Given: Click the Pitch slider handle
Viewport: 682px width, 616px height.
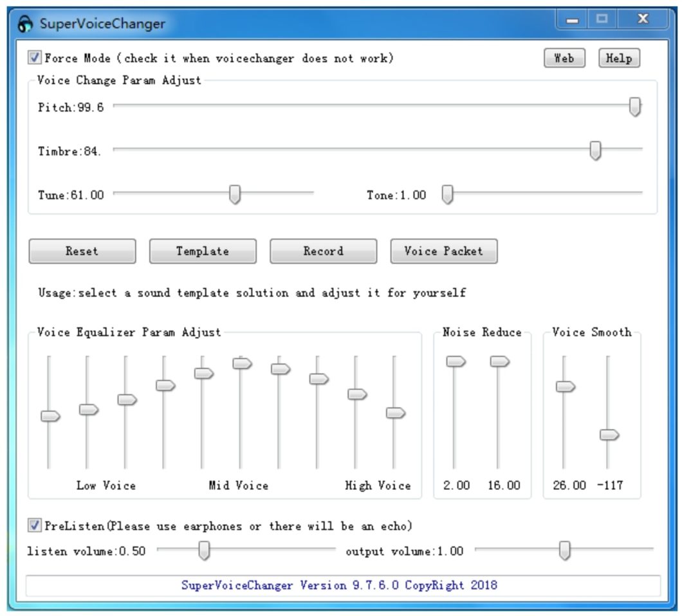Looking at the screenshot, I should tap(635, 107).
